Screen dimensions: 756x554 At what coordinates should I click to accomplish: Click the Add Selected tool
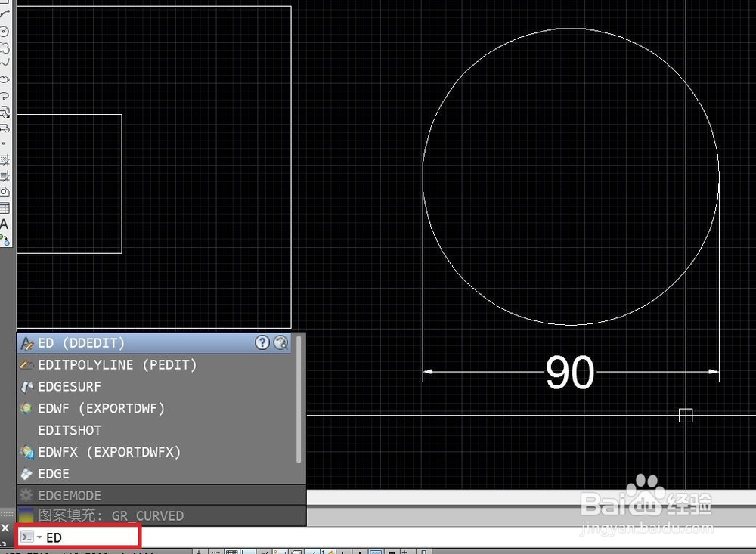pos(5,240)
